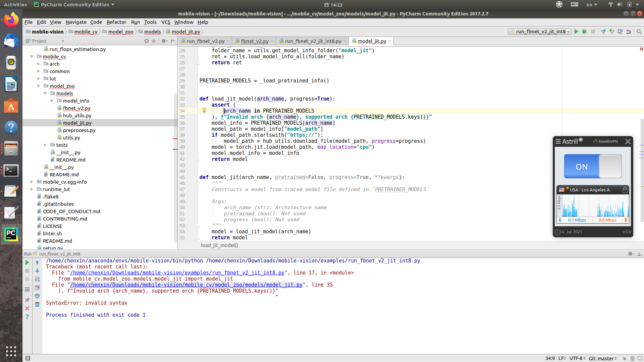
Task: Switch to the fbnet_v2.py editor tab
Action: [x=254, y=41]
